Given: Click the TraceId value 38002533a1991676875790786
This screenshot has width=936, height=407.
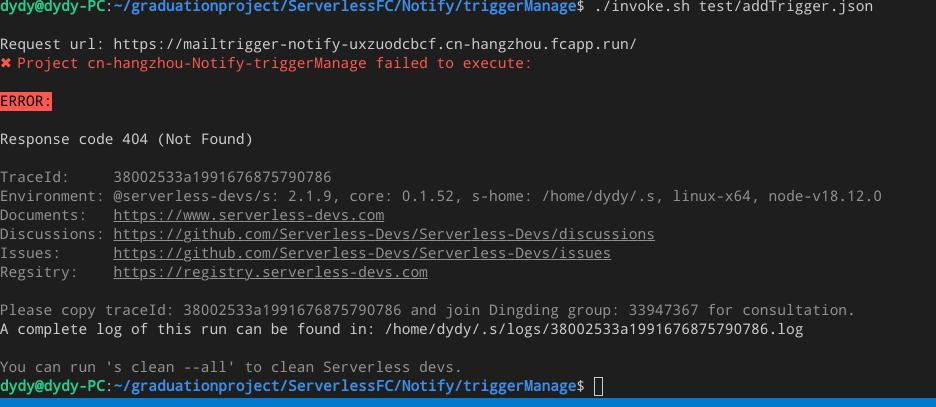Looking at the screenshot, I should (x=222, y=177).
